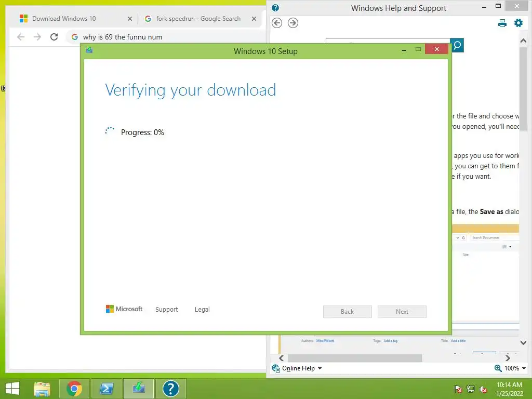Close the Windows 10 Setup window
This screenshot has width=532, height=399.
436,49
